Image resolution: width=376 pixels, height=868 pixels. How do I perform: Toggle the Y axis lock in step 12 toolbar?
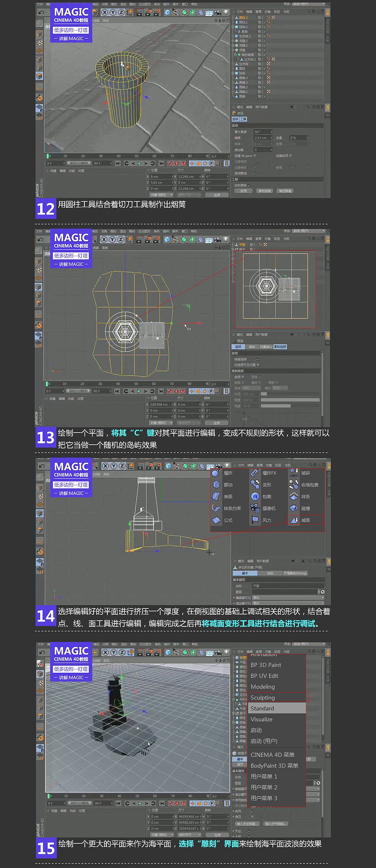pos(113,13)
